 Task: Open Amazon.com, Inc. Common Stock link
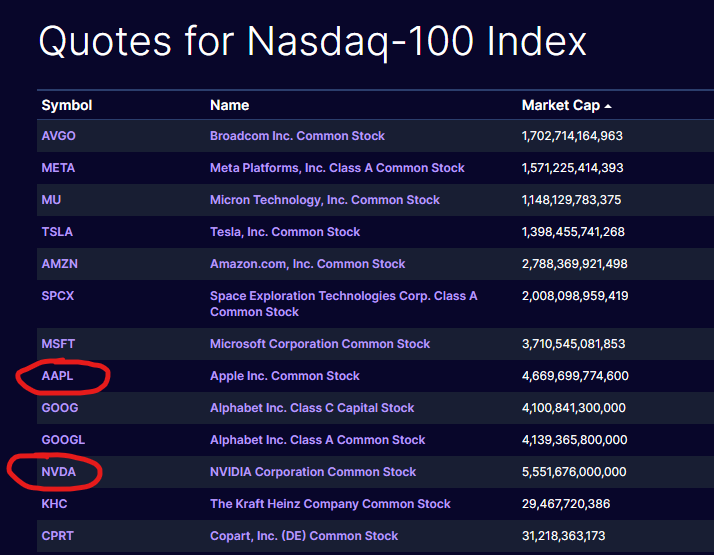point(308,264)
